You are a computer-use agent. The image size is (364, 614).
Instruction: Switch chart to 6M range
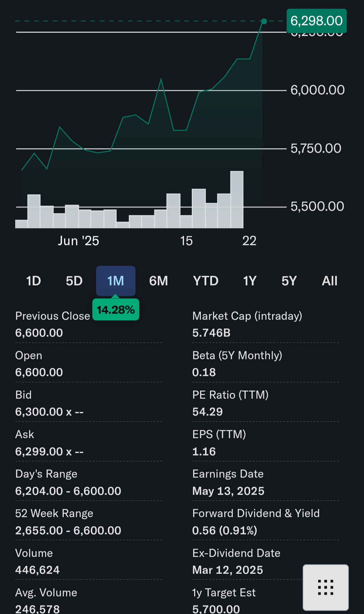pyautogui.click(x=158, y=281)
